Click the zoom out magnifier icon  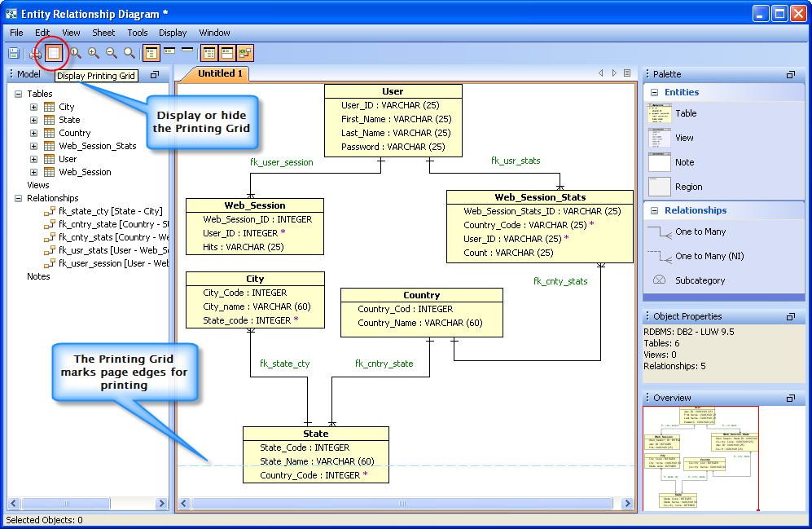[x=112, y=53]
